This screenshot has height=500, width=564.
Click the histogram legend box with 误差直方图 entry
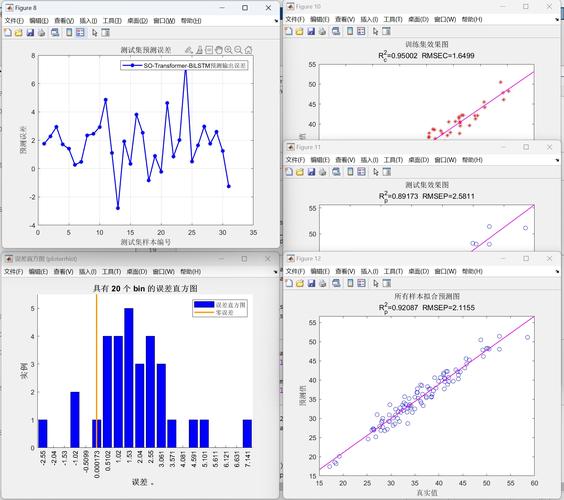[220, 308]
